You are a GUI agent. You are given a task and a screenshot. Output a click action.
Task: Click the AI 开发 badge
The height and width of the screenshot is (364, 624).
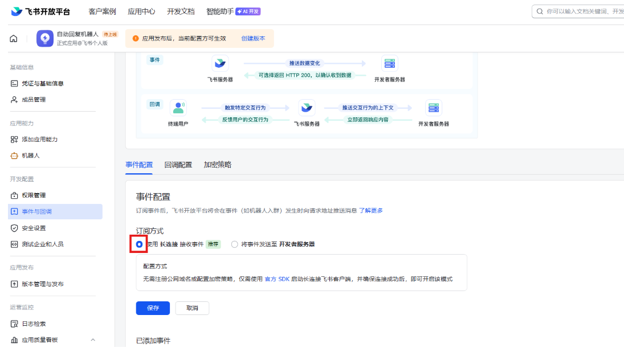[x=248, y=11]
